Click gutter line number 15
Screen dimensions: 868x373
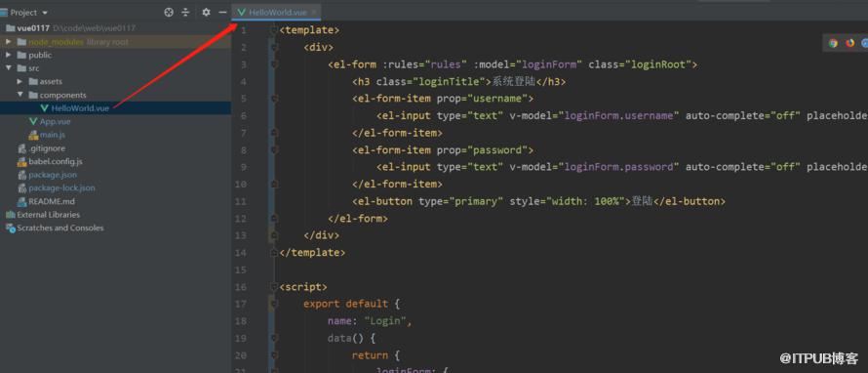(x=240, y=269)
